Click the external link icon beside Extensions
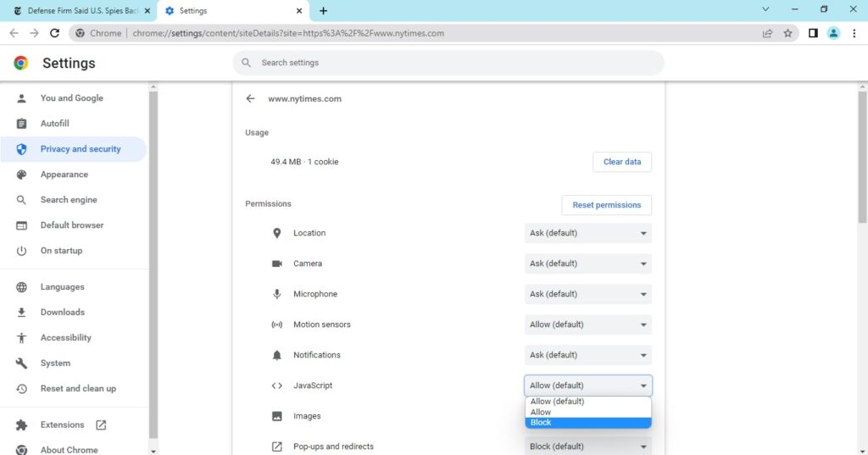Image resolution: width=868 pixels, height=455 pixels. [101, 424]
